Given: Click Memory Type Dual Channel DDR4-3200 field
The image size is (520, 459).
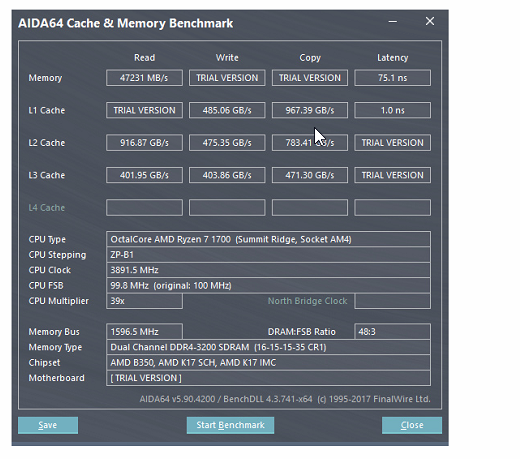Looking at the screenshot, I should [x=268, y=347].
